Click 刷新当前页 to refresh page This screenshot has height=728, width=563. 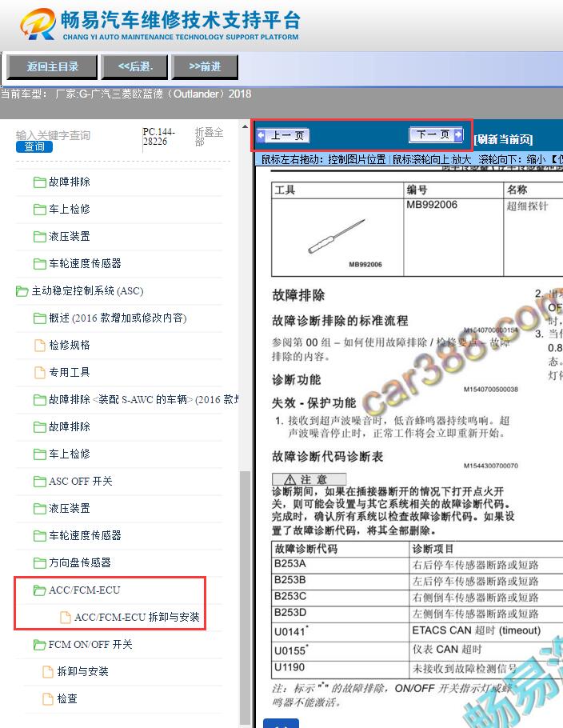click(503, 139)
